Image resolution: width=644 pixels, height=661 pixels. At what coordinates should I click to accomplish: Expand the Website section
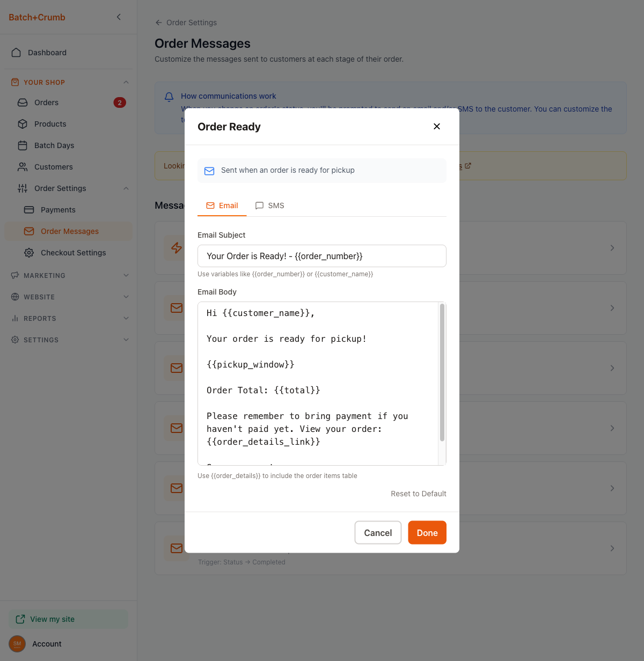[x=126, y=297]
